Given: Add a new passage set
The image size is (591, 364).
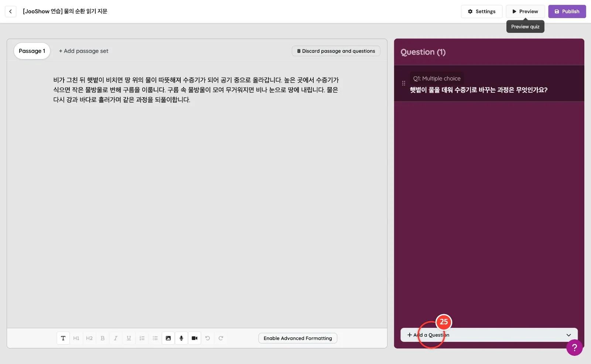Looking at the screenshot, I should pyautogui.click(x=83, y=51).
